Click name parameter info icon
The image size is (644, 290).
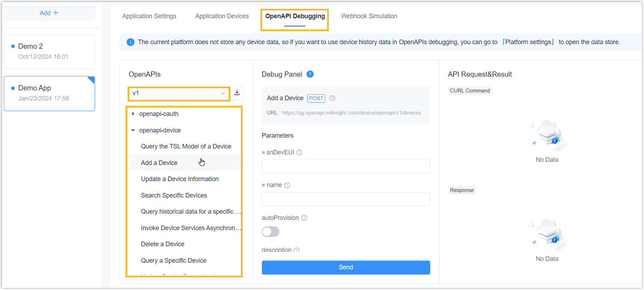click(287, 185)
